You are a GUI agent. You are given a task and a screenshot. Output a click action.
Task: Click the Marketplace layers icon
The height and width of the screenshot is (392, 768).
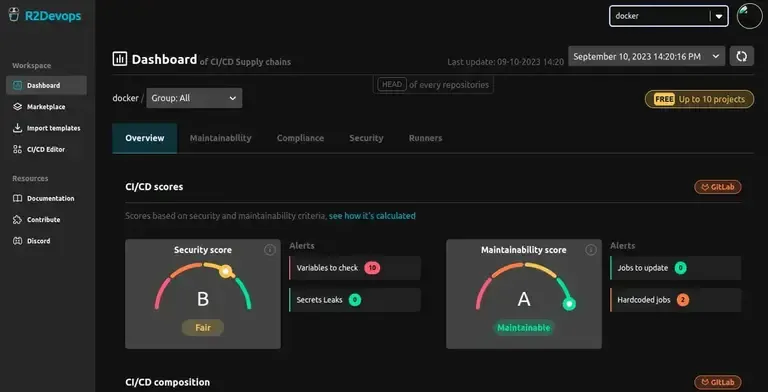[x=18, y=106]
